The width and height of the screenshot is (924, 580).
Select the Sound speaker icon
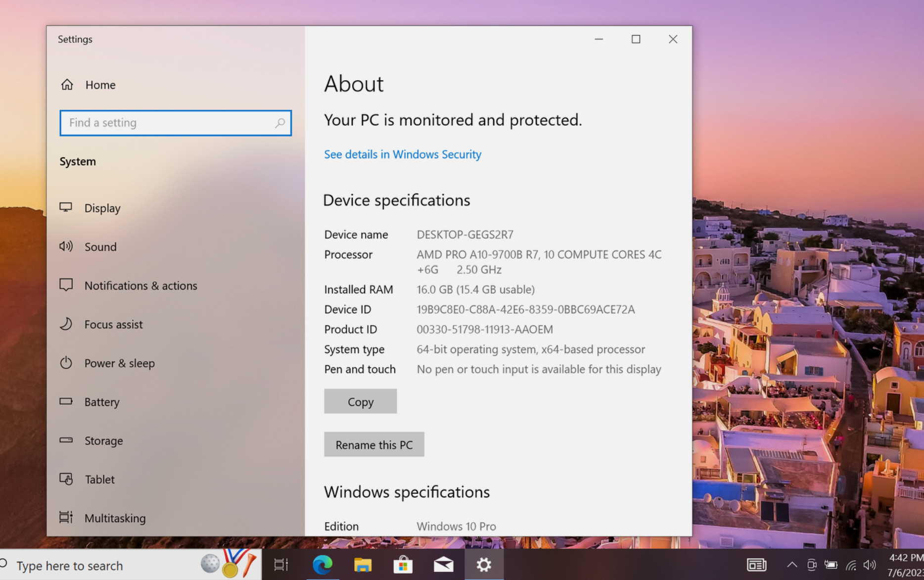66,246
